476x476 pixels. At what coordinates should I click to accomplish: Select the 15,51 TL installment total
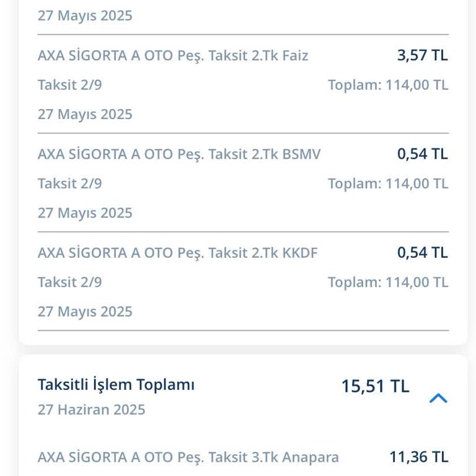point(375,386)
